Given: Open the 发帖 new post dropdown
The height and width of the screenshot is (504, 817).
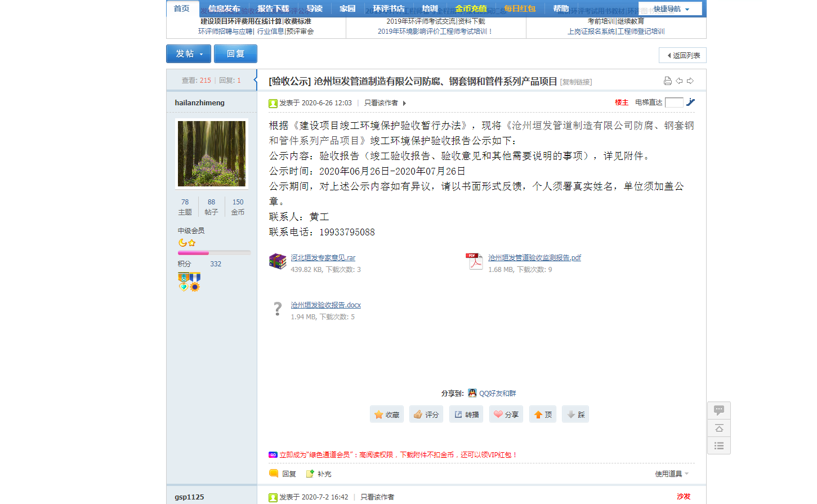Looking at the screenshot, I should click(189, 53).
